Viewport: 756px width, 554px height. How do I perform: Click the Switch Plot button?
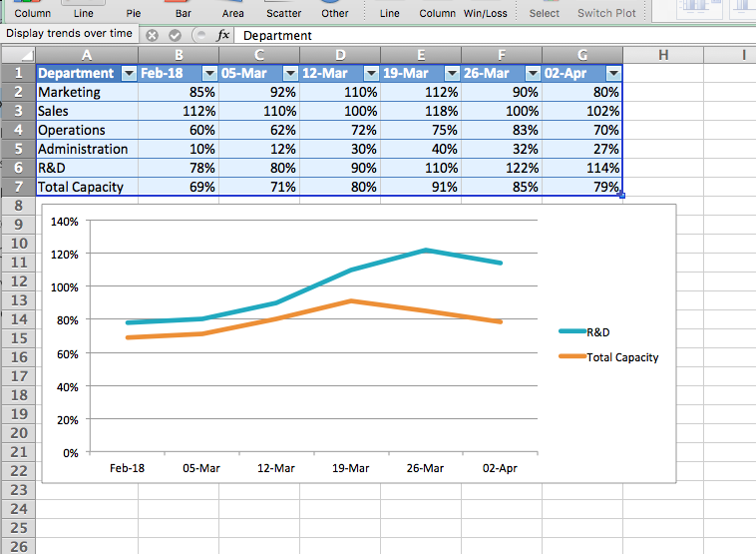(x=606, y=11)
